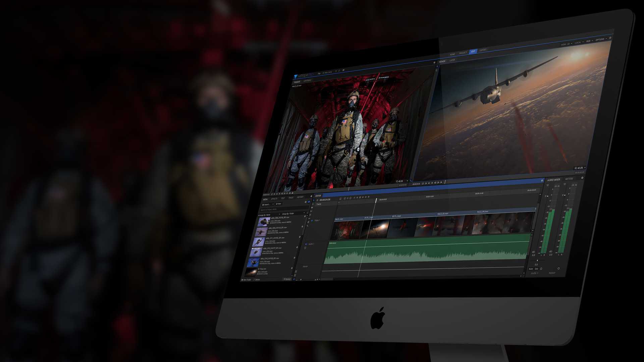644x362 pixels.
Task: Click the New Folder button
Action: coord(246,280)
